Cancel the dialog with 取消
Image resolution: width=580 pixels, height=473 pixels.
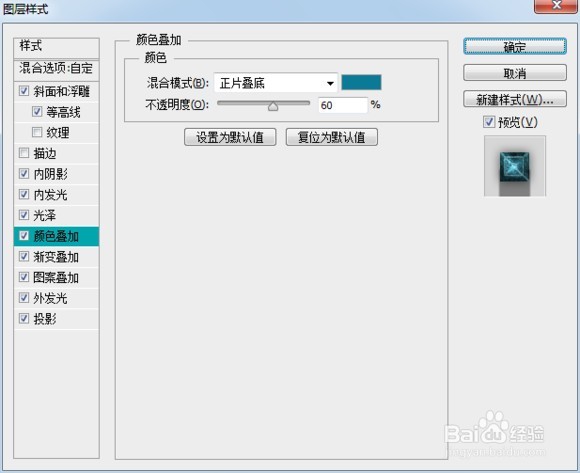click(x=515, y=73)
